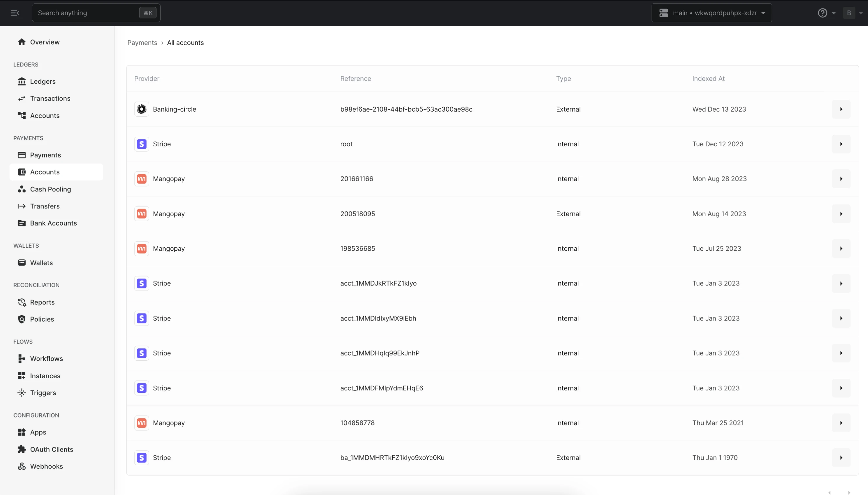Click the Stripe logo in root row
This screenshot has width=868, height=495.
(x=141, y=144)
